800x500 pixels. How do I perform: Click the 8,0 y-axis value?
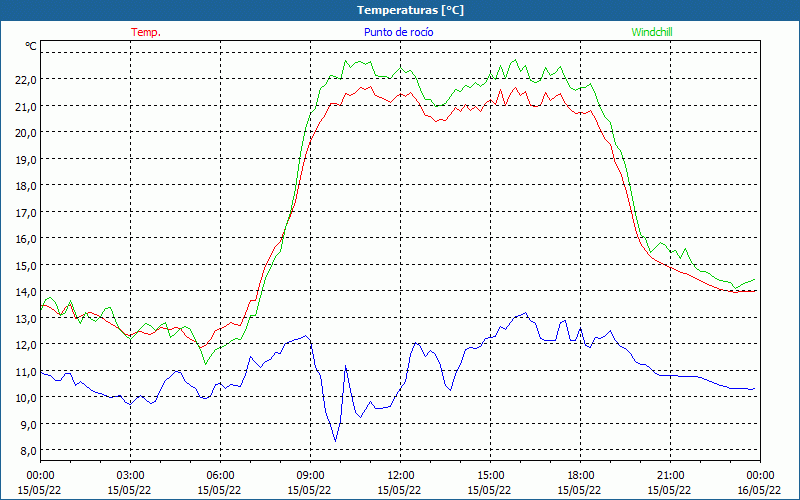tap(29, 451)
